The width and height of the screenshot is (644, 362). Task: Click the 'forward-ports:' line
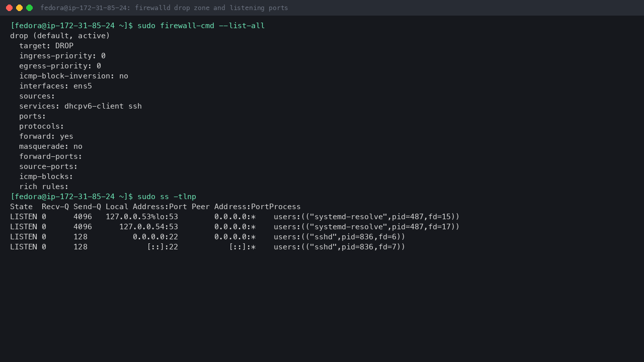coord(51,156)
